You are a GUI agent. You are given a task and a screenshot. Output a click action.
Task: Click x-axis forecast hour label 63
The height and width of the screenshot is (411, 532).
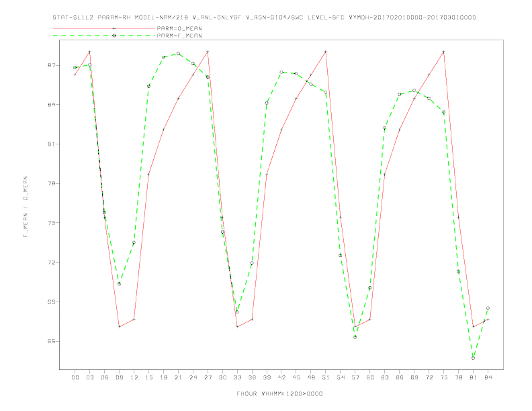385,377
